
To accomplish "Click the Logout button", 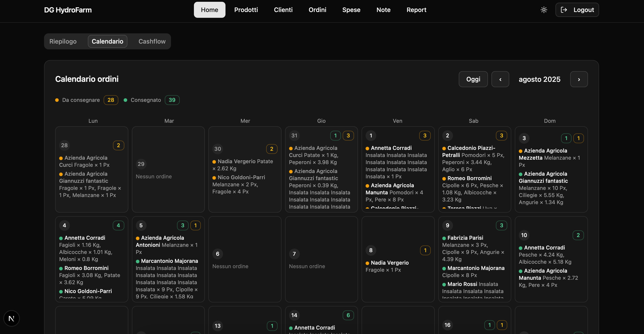I will coord(577,10).
